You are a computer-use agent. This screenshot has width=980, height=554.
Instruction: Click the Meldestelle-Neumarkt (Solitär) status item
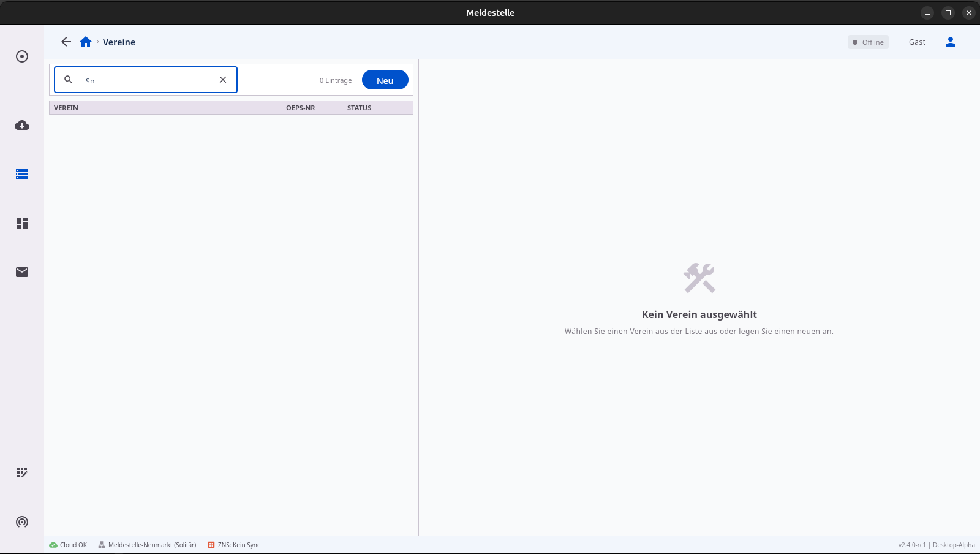tap(148, 545)
